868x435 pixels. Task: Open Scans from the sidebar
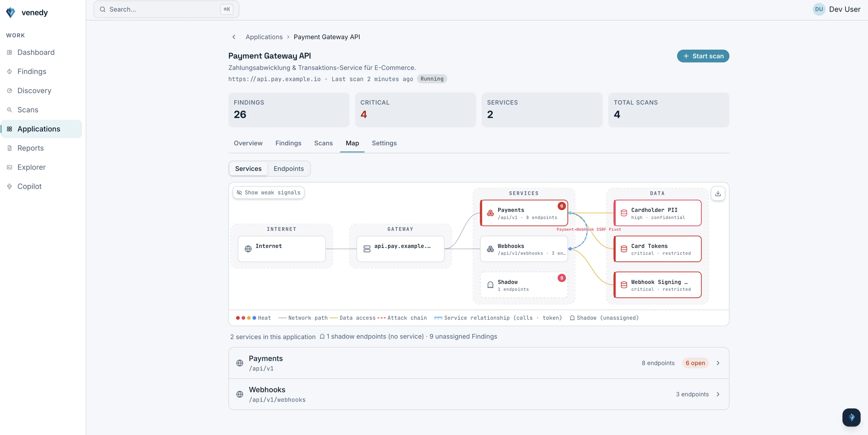coord(41,110)
